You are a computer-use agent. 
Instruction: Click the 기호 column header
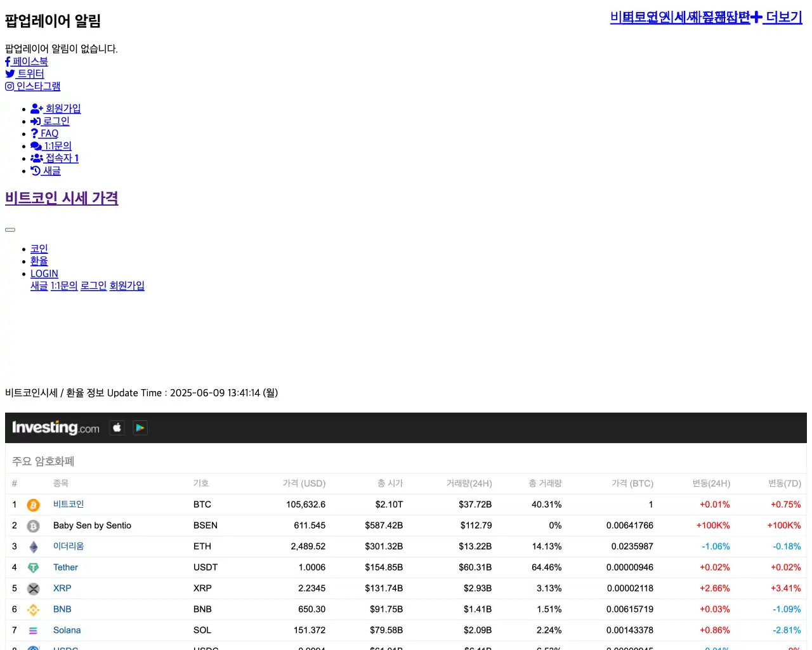[x=201, y=484]
